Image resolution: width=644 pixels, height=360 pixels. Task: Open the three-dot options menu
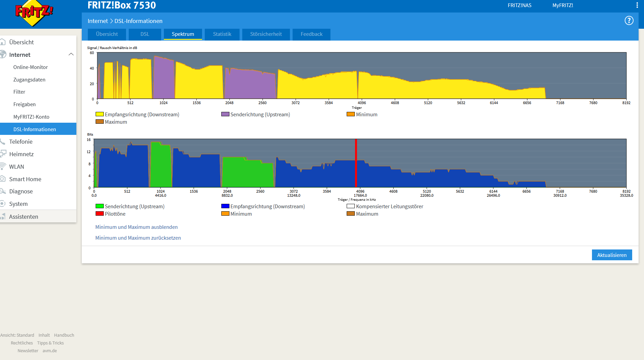pos(637,5)
